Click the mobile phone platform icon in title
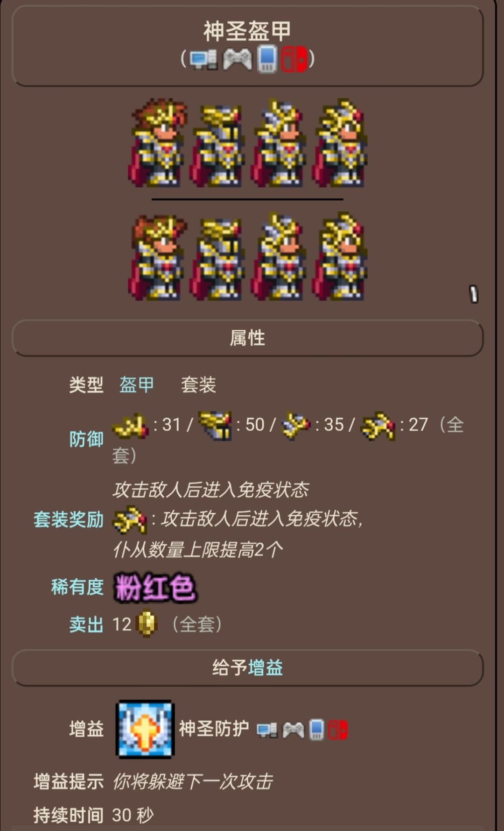Screen dimensions: 504x831 coord(267,59)
